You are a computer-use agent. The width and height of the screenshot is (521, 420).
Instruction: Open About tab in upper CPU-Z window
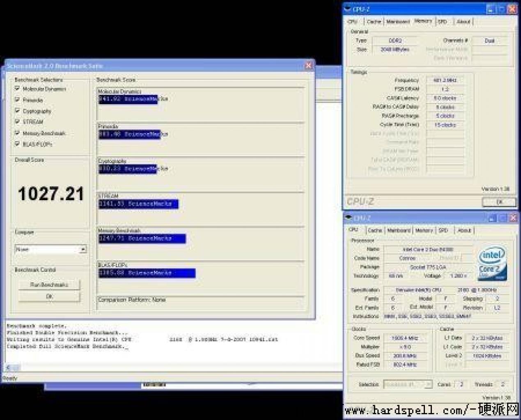click(x=464, y=21)
